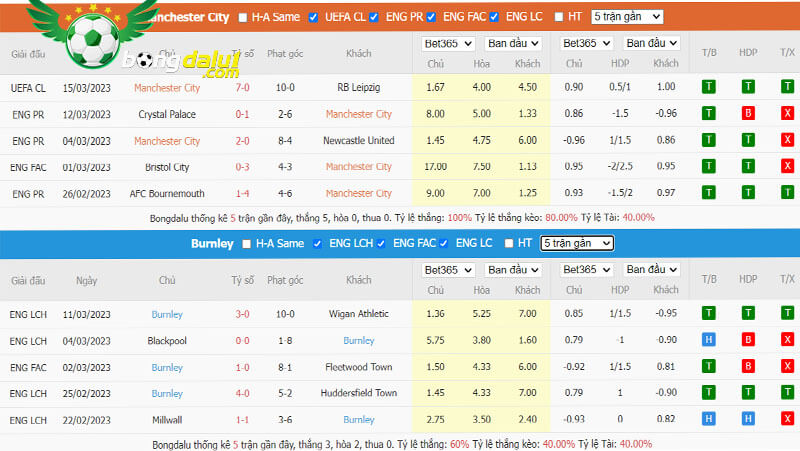Open the 7-0 score link

point(242,88)
